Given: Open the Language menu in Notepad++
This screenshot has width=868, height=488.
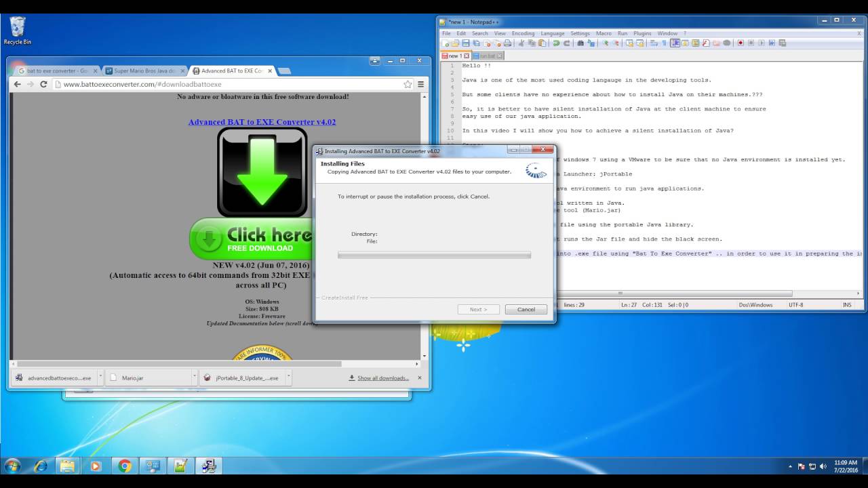Looking at the screenshot, I should pos(552,33).
